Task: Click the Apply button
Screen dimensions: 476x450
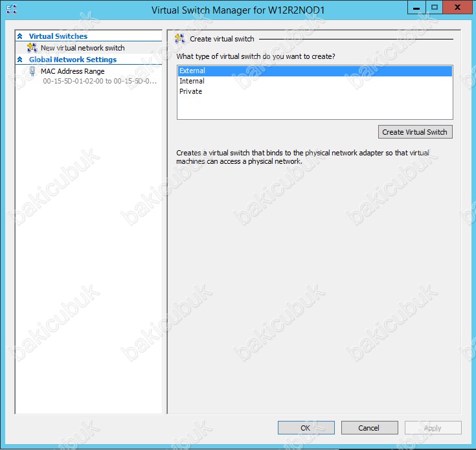Action: click(x=433, y=427)
